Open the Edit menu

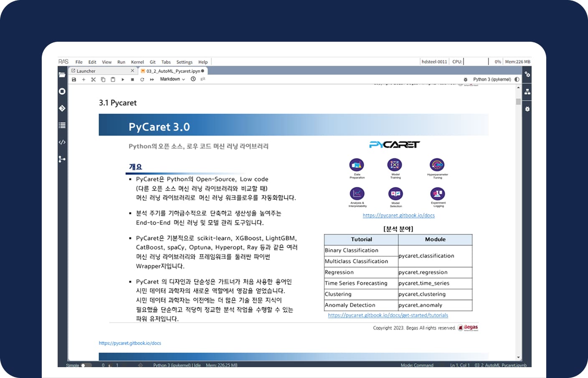(92, 62)
